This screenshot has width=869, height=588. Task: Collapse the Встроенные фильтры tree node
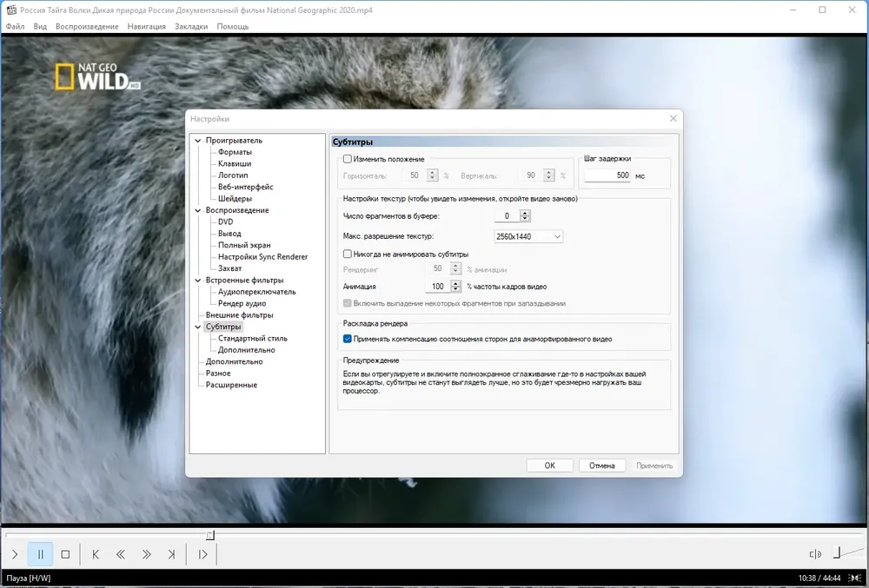click(198, 281)
